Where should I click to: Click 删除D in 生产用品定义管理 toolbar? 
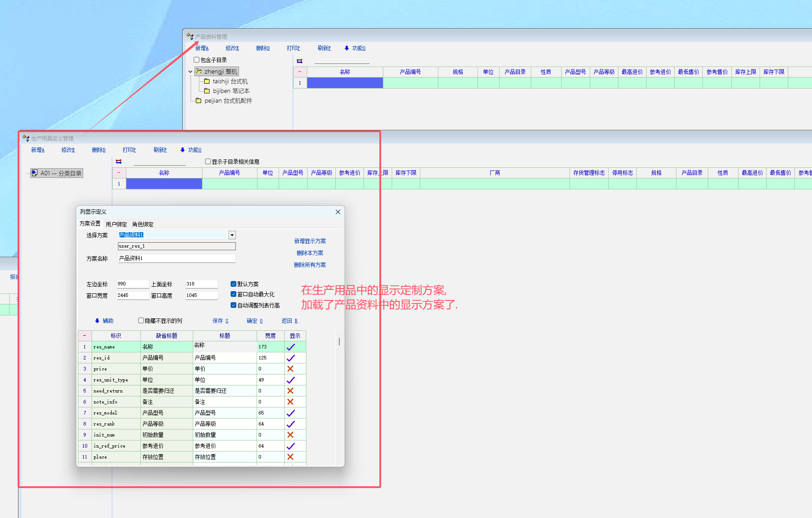(x=99, y=150)
